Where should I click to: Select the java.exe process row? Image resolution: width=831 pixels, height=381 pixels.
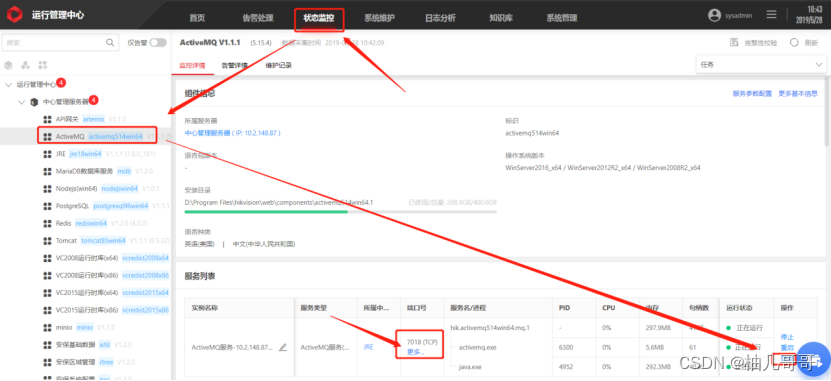(x=470, y=367)
